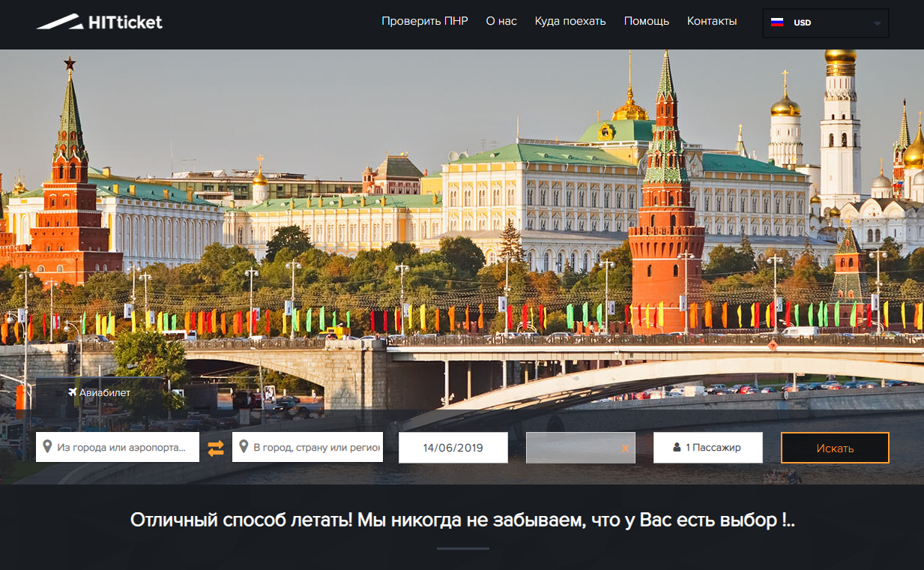Click the passenger person icon
This screenshot has height=570, width=924.
pyautogui.click(x=677, y=448)
